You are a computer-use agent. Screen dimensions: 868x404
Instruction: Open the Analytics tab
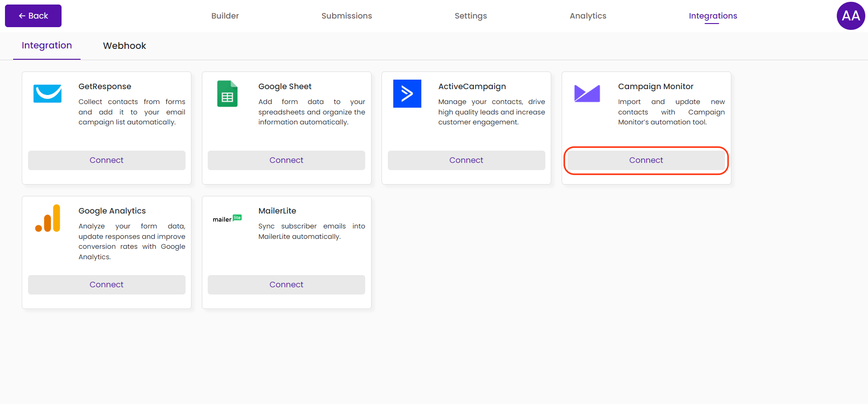pos(588,16)
